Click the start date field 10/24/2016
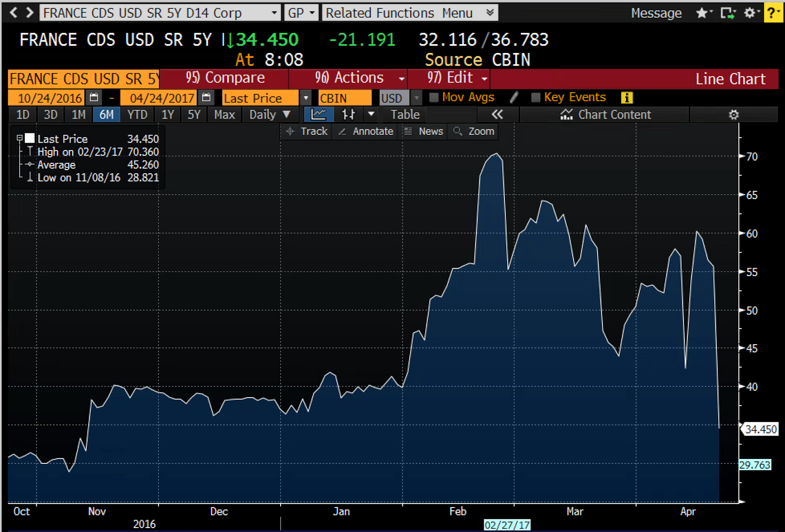 pyautogui.click(x=47, y=98)
